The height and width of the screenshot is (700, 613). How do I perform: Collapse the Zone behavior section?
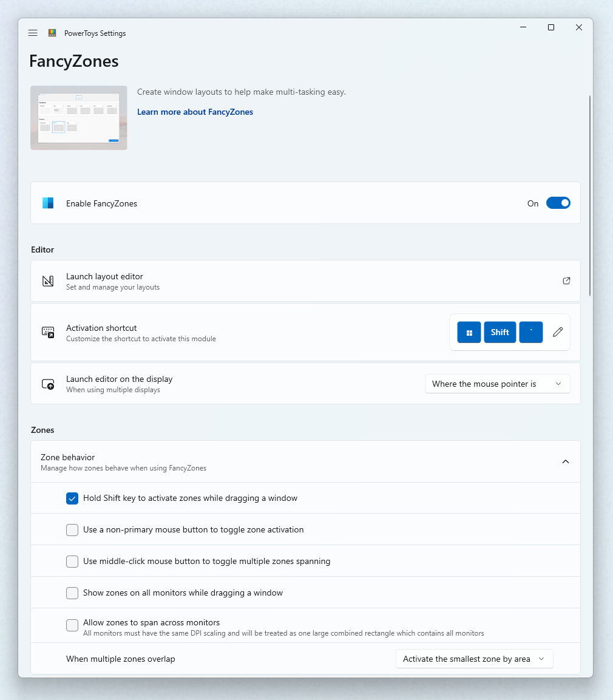click(x=566, y=461)
